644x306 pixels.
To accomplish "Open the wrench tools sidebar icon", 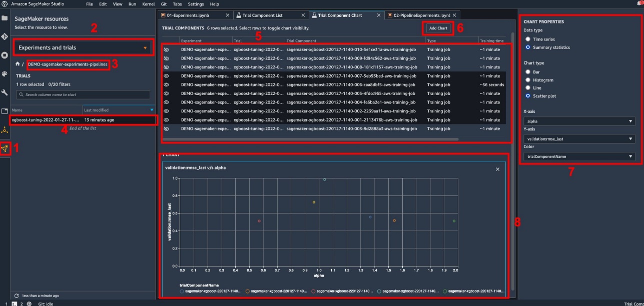I will pyautogui.click(x=5, y=92).
